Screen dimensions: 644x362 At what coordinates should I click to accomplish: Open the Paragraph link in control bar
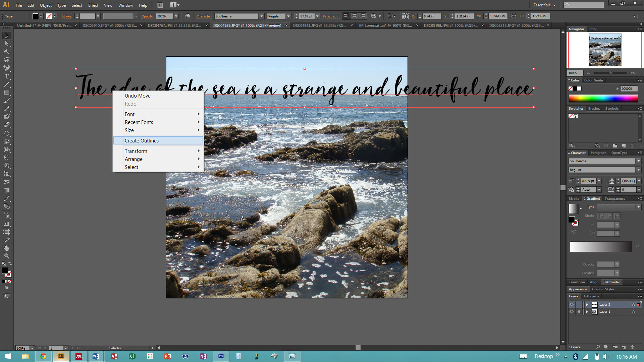pyautogui.click(x=331, y=16)
